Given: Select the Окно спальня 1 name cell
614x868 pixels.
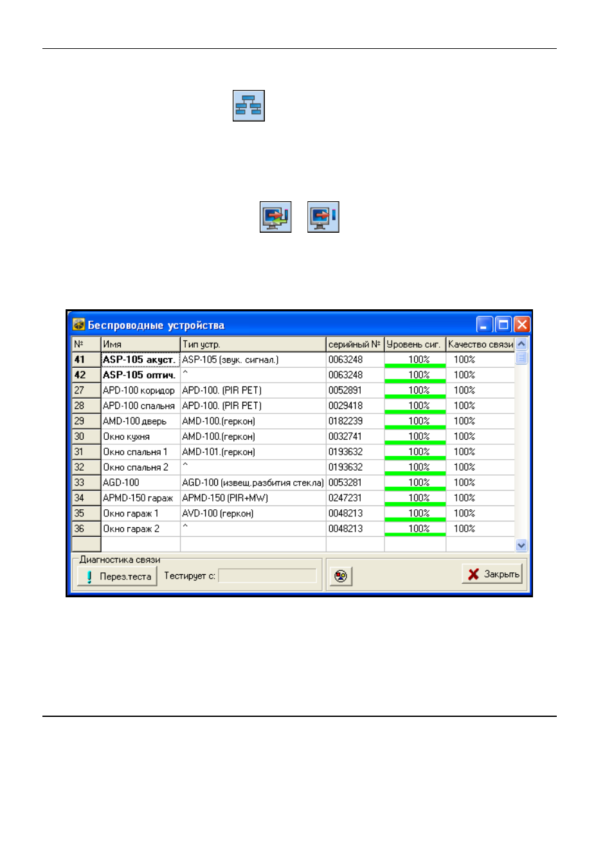Looking at the screenshot, I should [140, 452].
